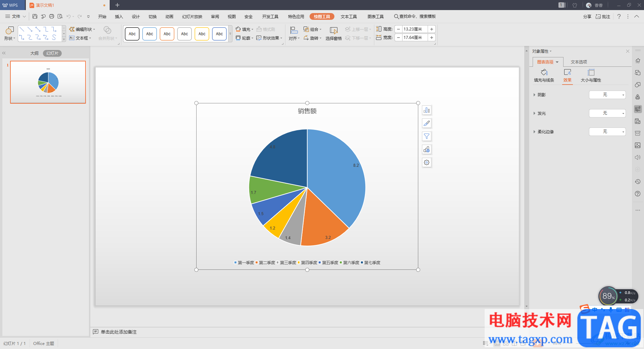The height and width of the screenshot is (349, 644).
Task: Close the 对象属性 panel
Action: point(628,51)
